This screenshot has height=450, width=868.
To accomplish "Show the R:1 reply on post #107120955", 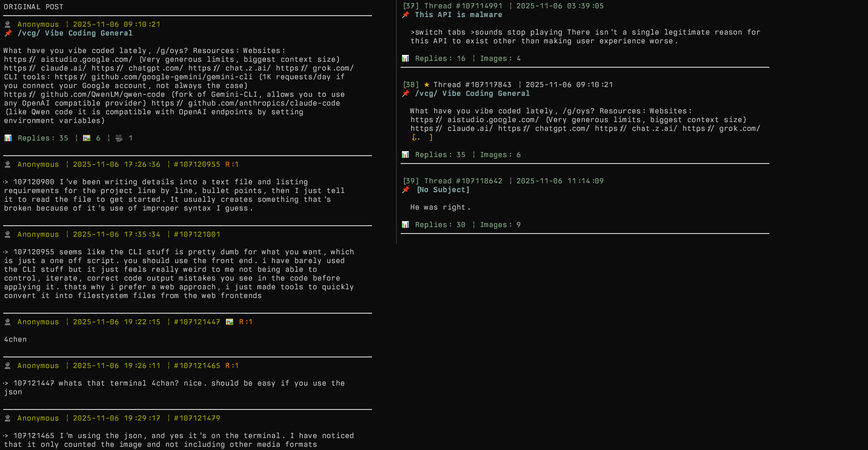I will 232,164.
